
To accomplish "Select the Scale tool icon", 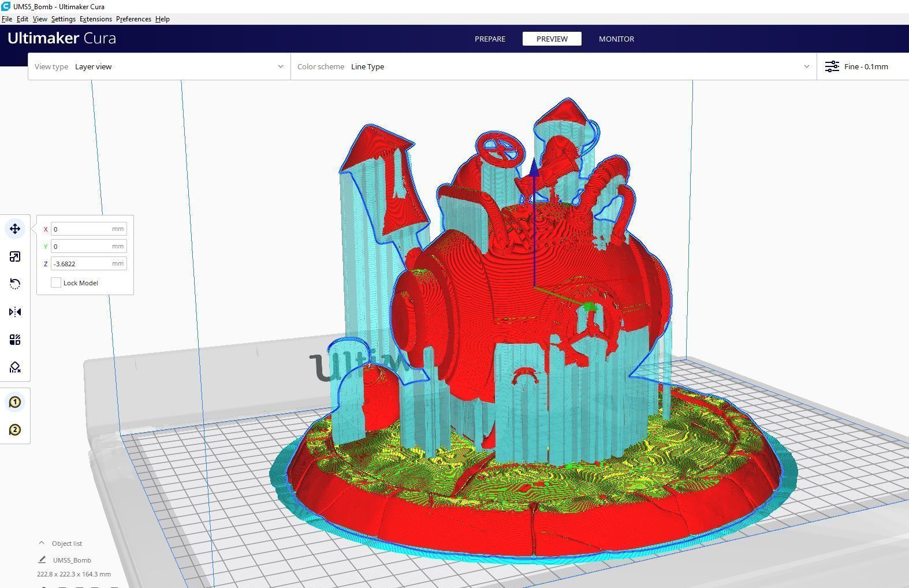I will click(15, 256).
